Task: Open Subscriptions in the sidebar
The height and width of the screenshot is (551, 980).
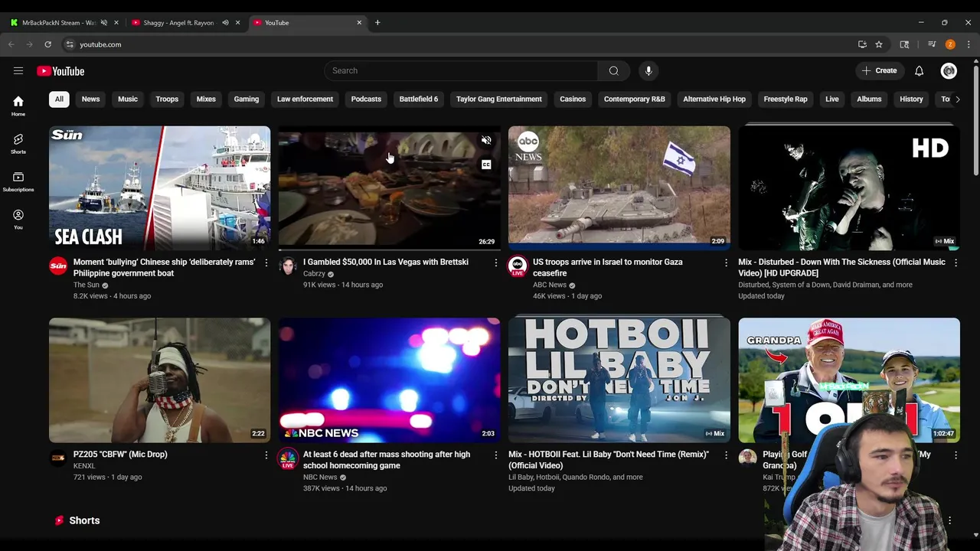Action: 18,181
